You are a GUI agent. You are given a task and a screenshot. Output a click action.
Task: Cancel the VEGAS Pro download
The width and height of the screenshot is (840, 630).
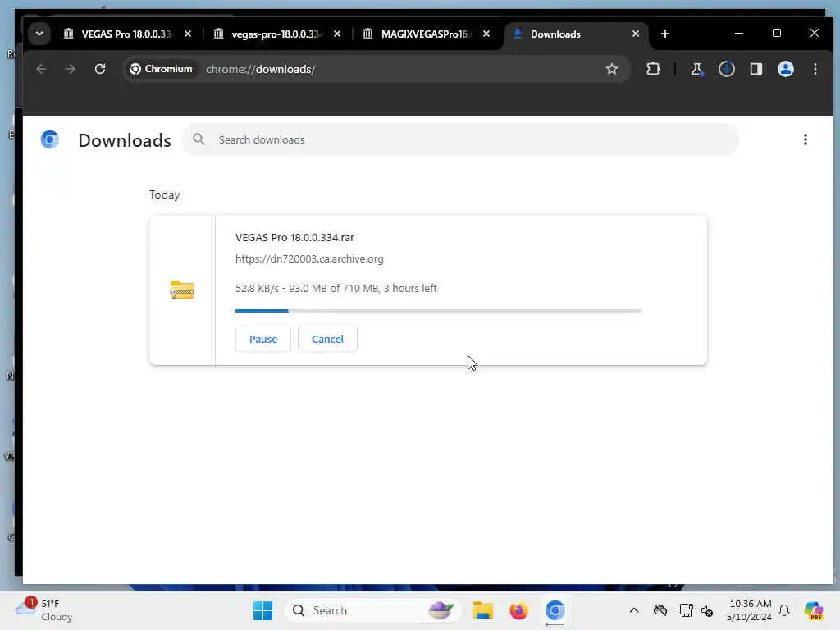pyautogui.click(x=327, y=339)
